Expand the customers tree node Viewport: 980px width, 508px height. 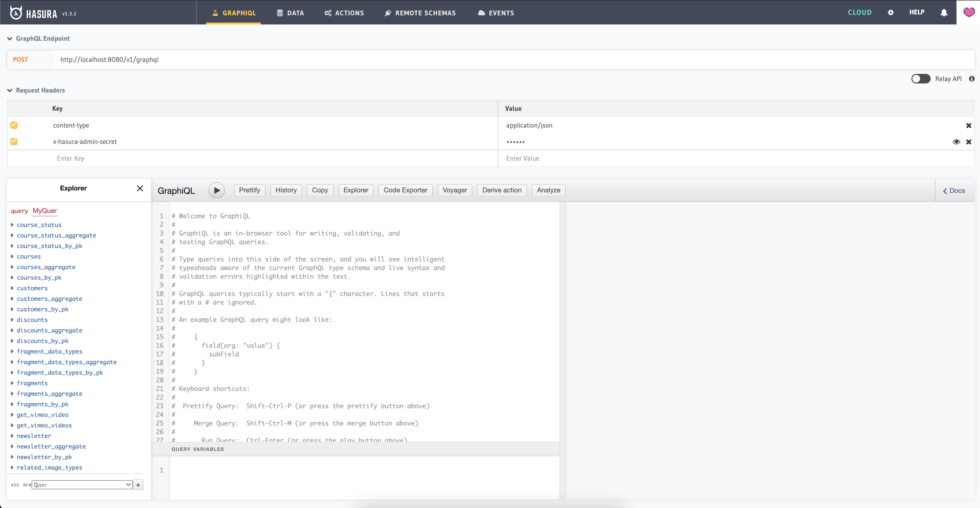(x=12, y=289)
